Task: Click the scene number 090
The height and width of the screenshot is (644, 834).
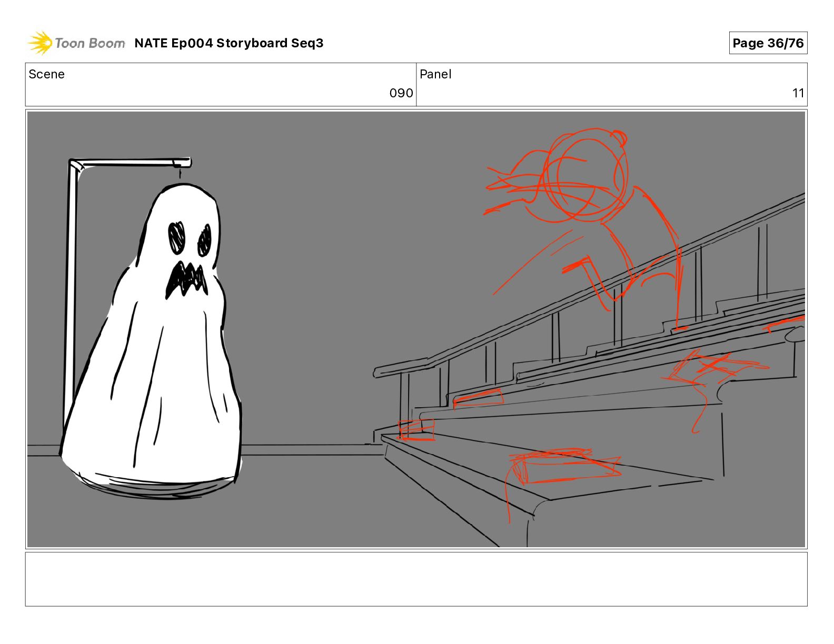Action: click(x=401, y=93)
